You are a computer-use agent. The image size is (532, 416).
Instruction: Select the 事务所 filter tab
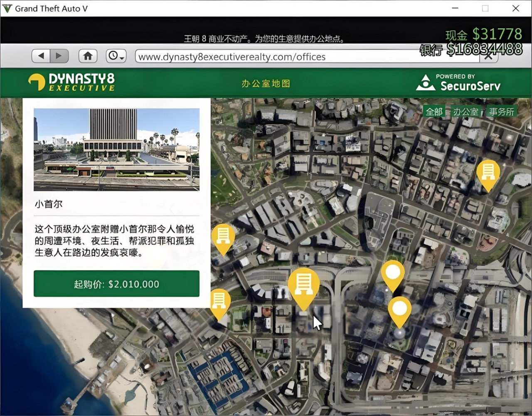tap(501, 111)
